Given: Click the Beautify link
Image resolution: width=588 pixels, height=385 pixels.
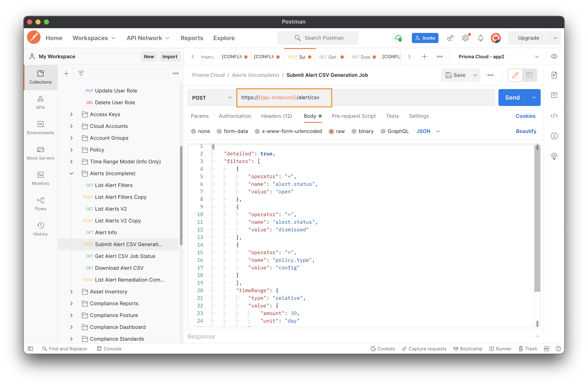Looking at the screenshot, I should tap(526, 131).
